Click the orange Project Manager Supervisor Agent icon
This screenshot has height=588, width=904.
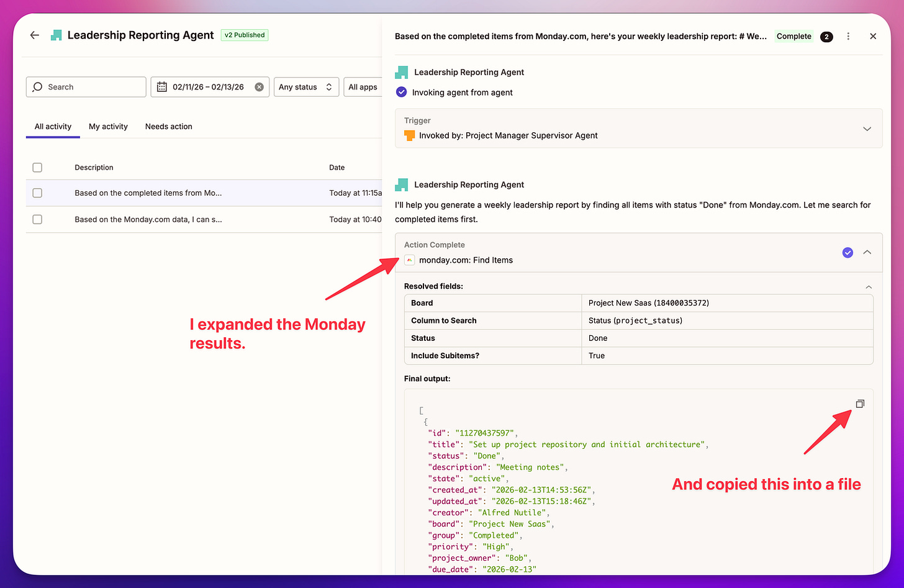410,135
